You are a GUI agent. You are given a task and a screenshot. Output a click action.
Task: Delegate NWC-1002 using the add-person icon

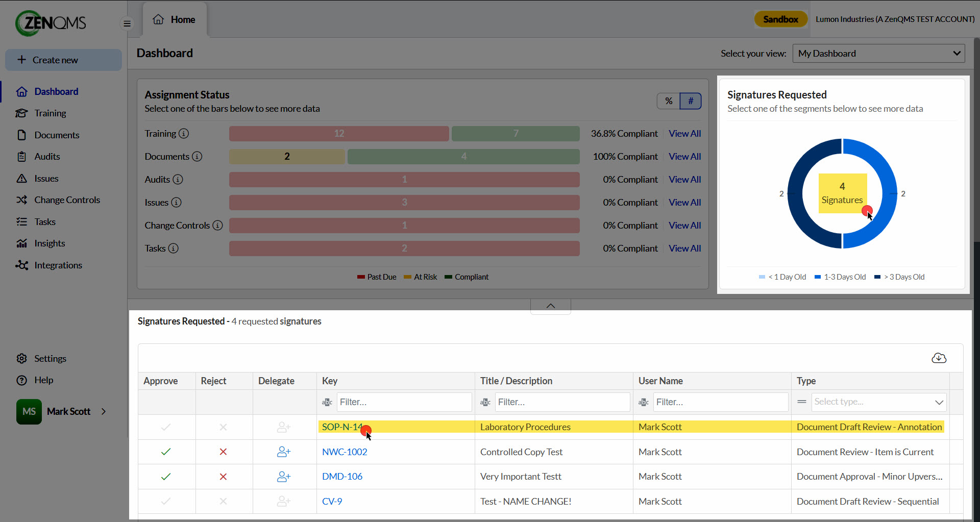pos(284,452)
